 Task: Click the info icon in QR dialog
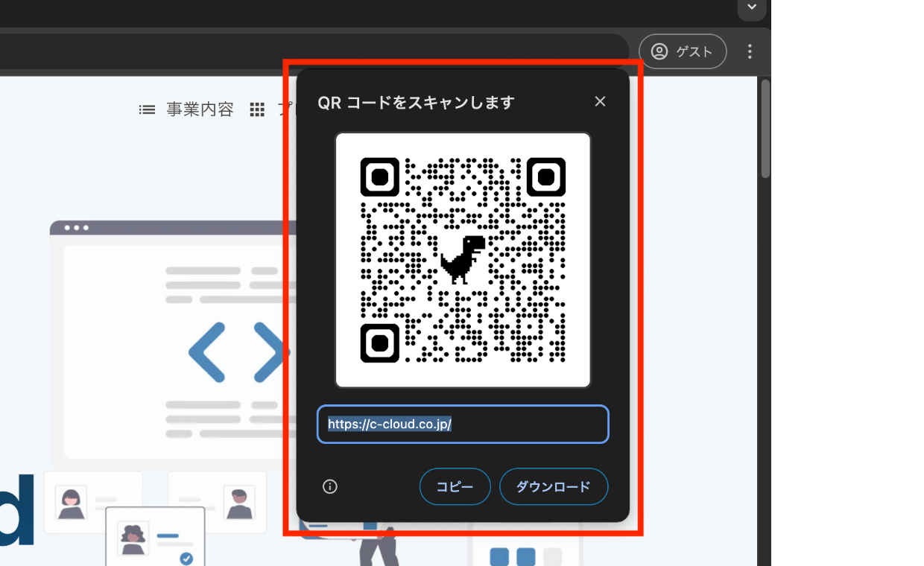330,486
